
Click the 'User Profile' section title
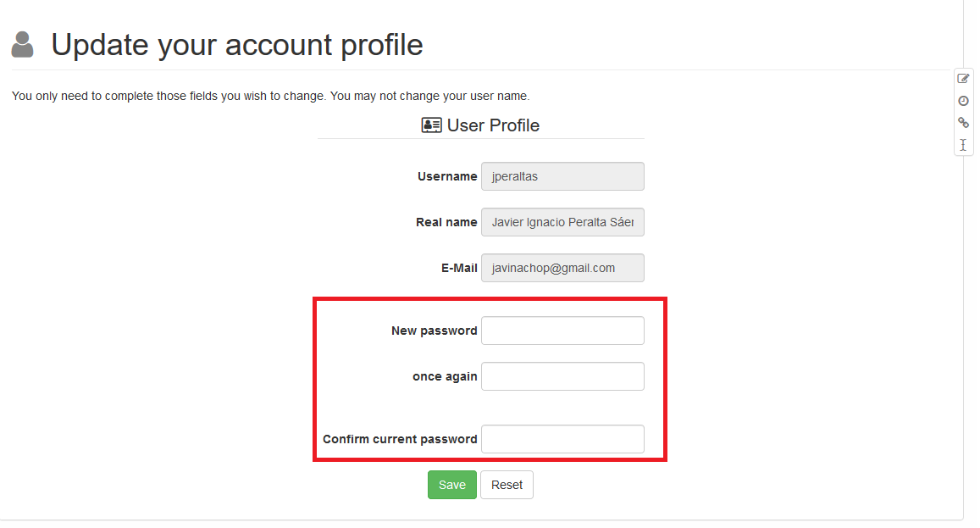coord(493,125)
